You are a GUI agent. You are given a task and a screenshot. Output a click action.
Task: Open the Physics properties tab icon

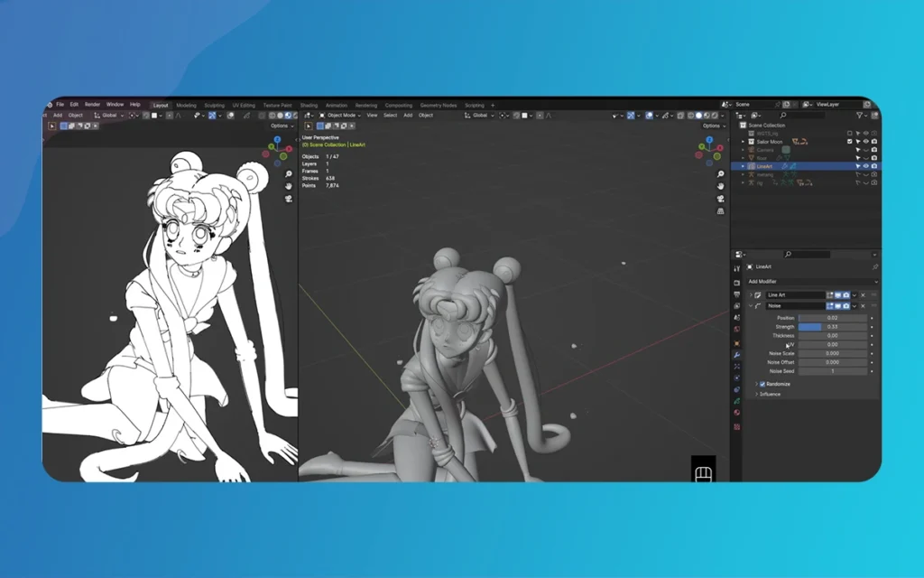(736, 378)
